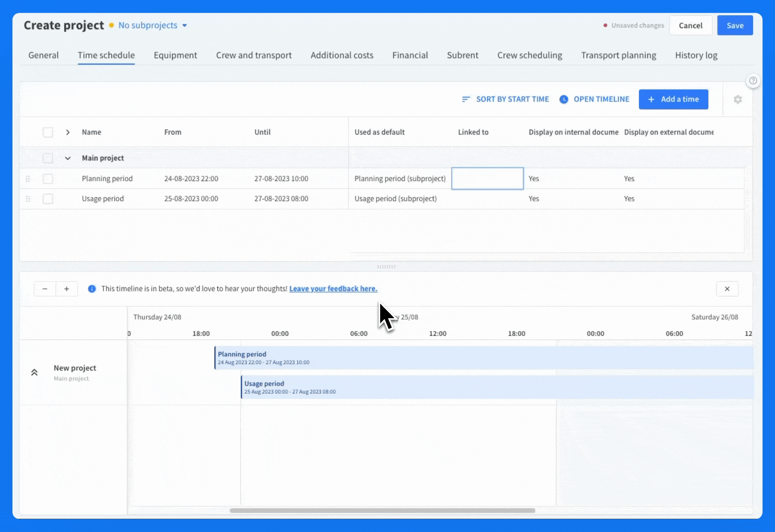The height and width of the screenshot is (532, 775).
Task: Open the settings gear for table columns
Action: (x=738, y=100)
